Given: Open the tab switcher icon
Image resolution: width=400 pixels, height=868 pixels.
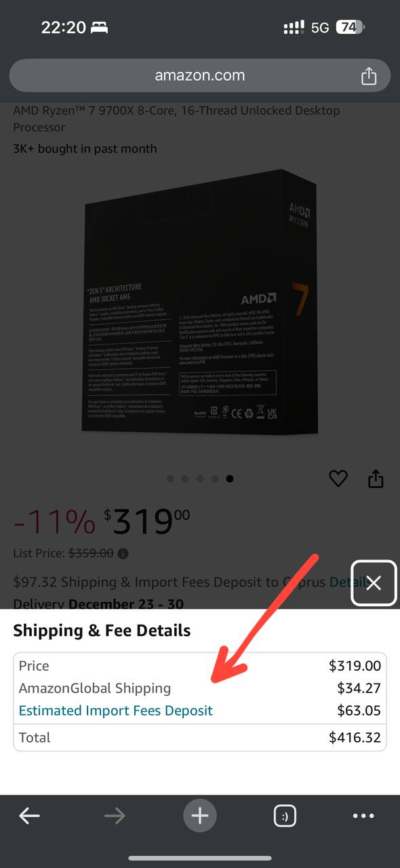Looking at the screenshot, I should click(285, 816).
